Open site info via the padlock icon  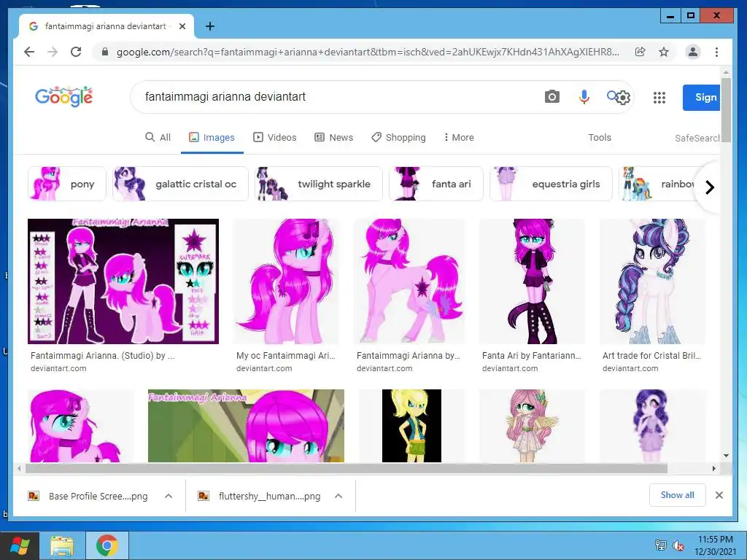click(x=105, y=52)
